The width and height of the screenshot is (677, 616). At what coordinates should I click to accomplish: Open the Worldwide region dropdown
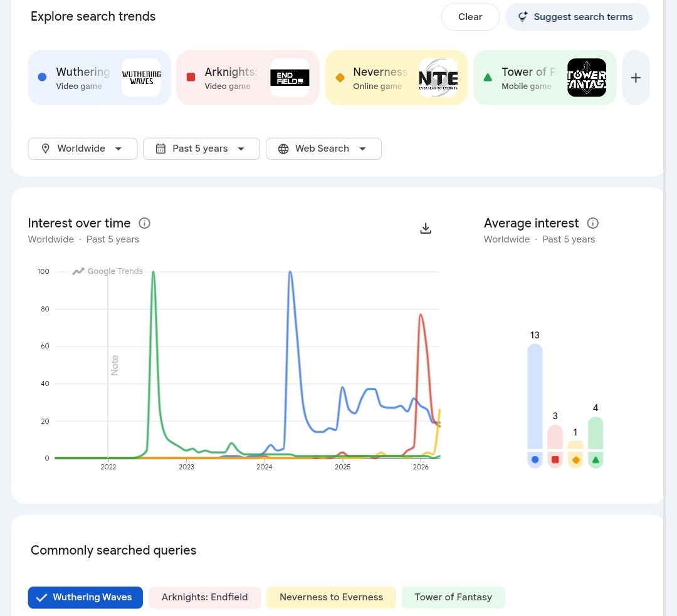(x=83, y=149)
